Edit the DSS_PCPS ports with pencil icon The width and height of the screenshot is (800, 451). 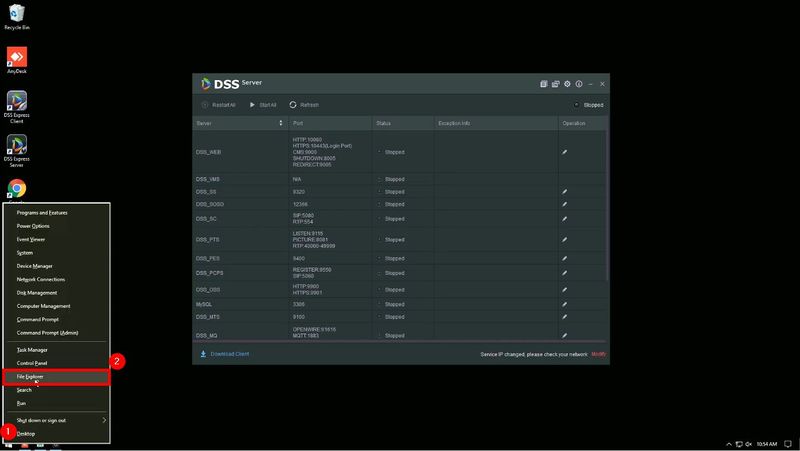pyautogui.click(x=564, y=273)
